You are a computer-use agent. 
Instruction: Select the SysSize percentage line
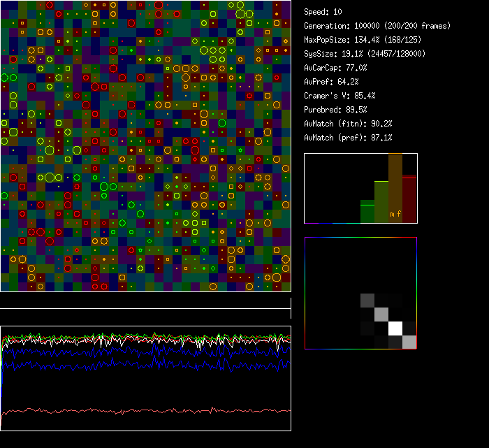click(x=364, y=54)
